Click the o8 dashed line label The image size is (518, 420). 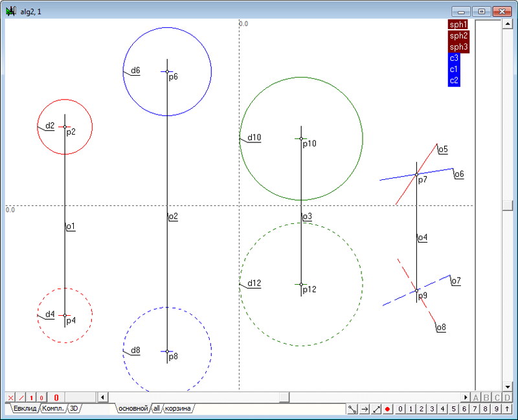(x=442, y=327)
